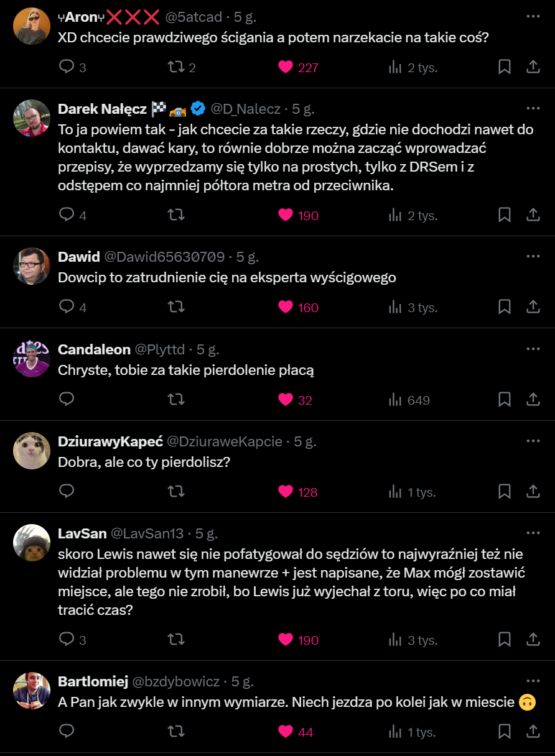Screen dimensions: 555x756
Task: Open Dawid's profile avatar
Action: click(x=32, y=266)
